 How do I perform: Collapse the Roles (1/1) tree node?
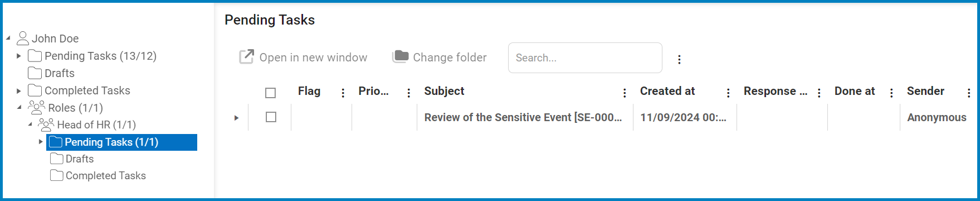[x=19, y=107]
